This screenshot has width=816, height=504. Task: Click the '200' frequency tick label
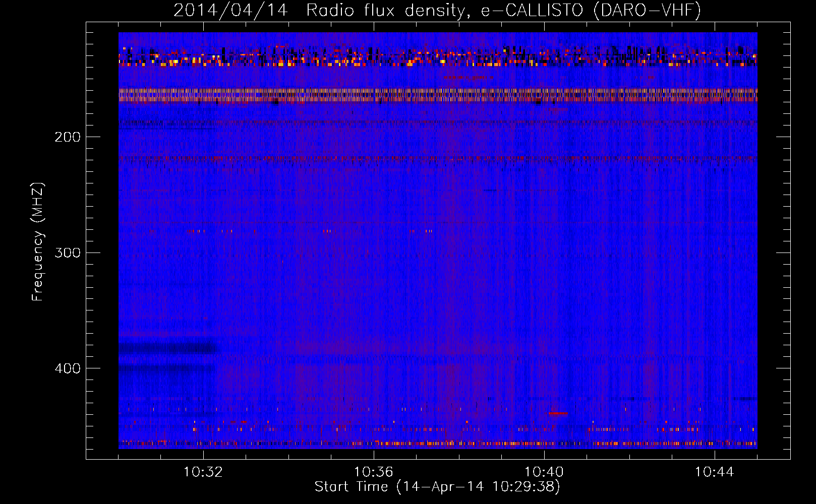pos(68,137)
